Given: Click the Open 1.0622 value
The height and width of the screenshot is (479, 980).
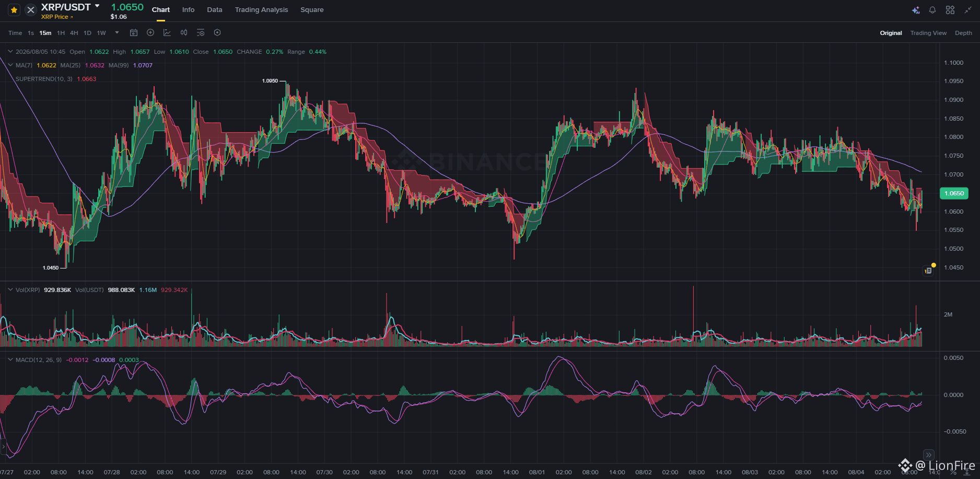Looking at the screenshot, I should point(99,52).
